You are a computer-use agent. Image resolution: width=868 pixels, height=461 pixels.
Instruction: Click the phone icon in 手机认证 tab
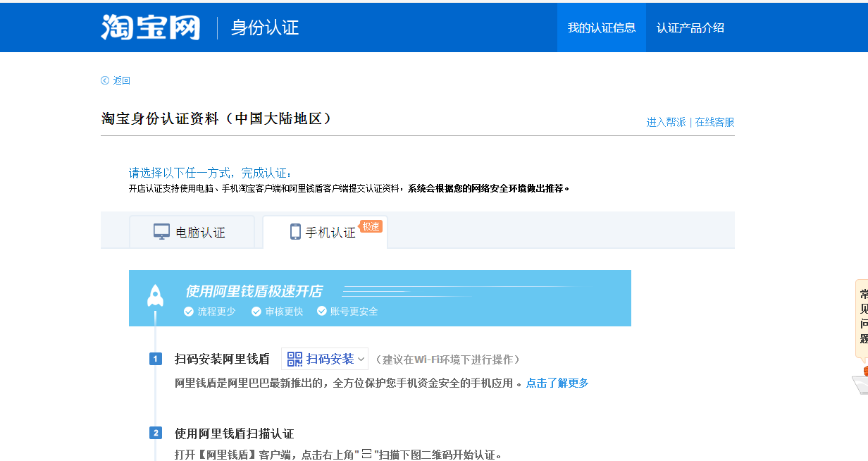coord(295,232)
